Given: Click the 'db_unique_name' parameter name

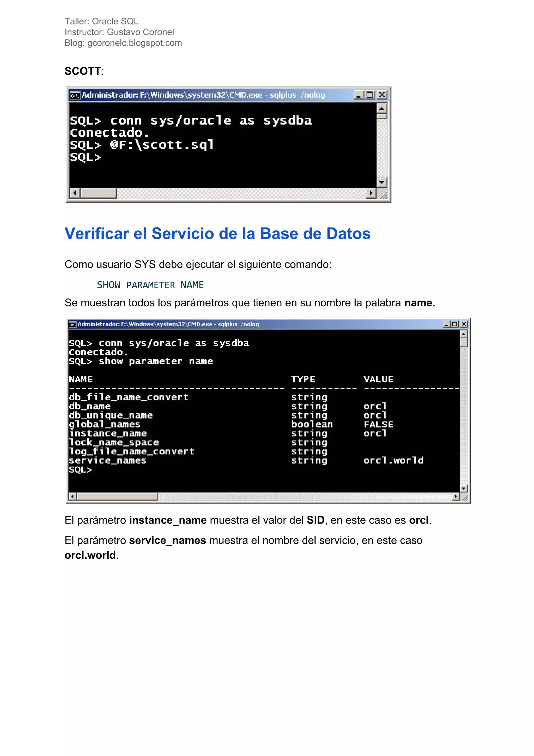Looking at the screenshot, I should pos(111,415).
